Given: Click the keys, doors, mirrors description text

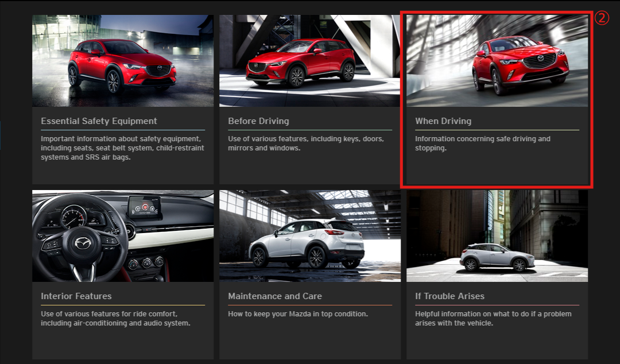Looking at the screenshot, I should (306, 144).
